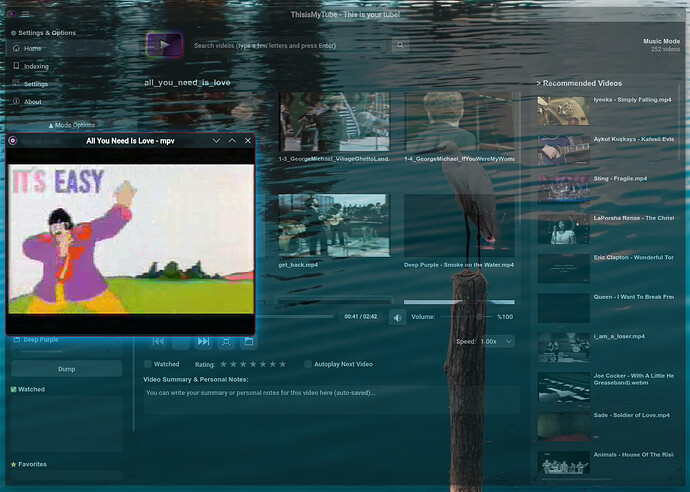Open Deep Purple - Smoke on the Water thumbnail
This screenshot has width=690, height=492.
coord(459,225)
